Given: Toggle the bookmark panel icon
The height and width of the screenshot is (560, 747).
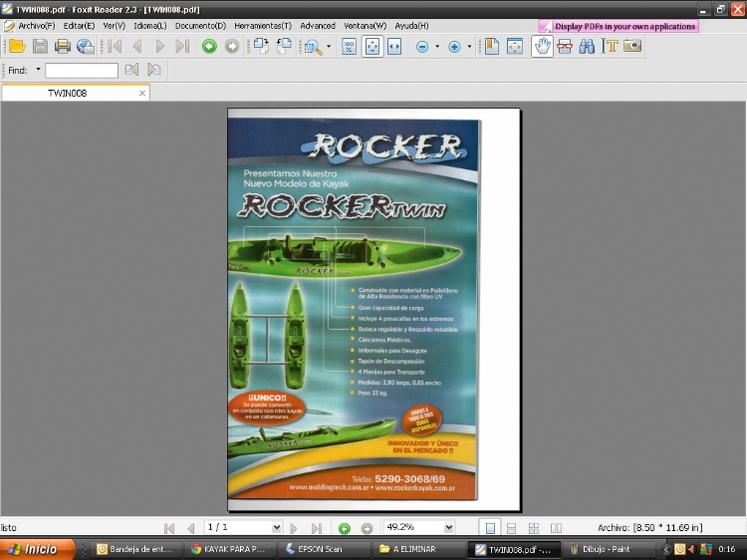Looking at the screenshot, I should (x=492, y=46).
